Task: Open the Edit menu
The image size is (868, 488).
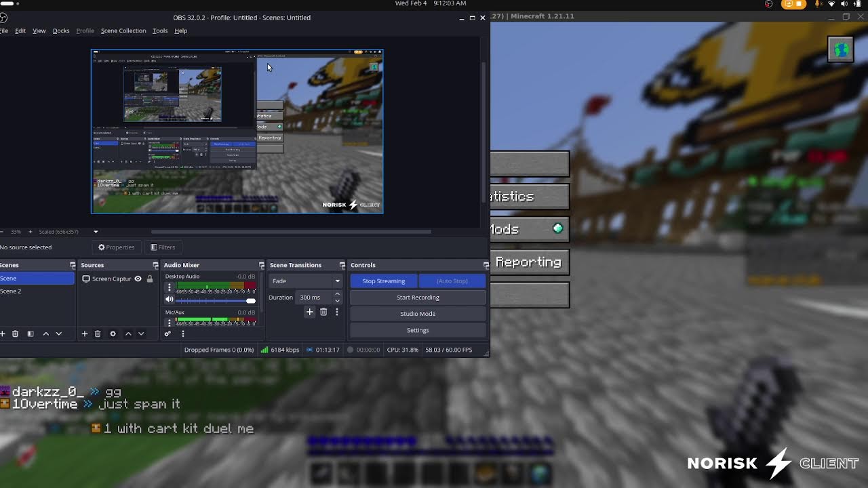Action: (20, 30)
